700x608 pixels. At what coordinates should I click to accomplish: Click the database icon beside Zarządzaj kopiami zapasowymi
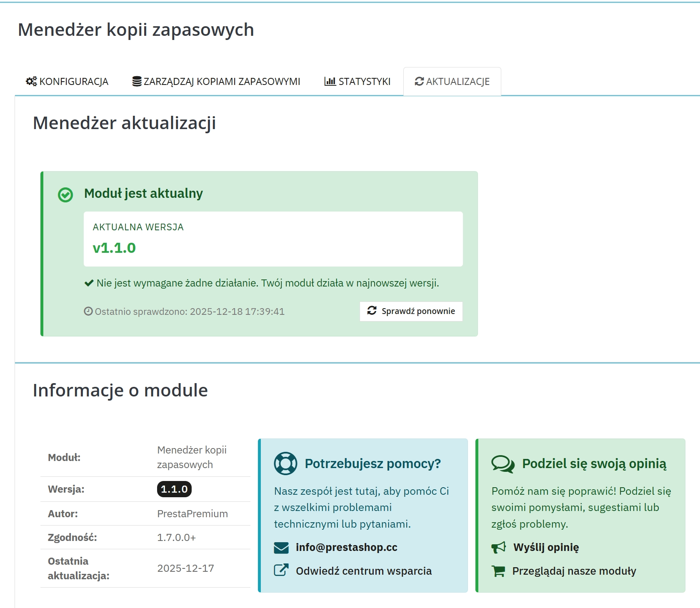click(x=136, y=80)
